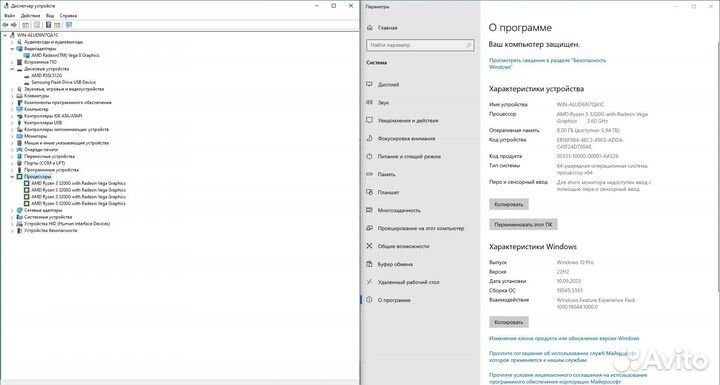Open the Действие menu

[x=30, y=16]
